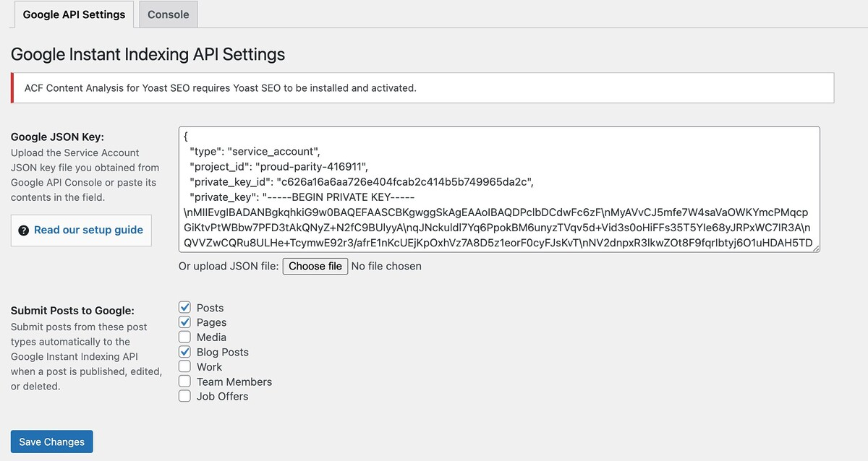This screenshot has width=868, height=461.
Task: Click the Save Changes button
Action: pos(52,442)
